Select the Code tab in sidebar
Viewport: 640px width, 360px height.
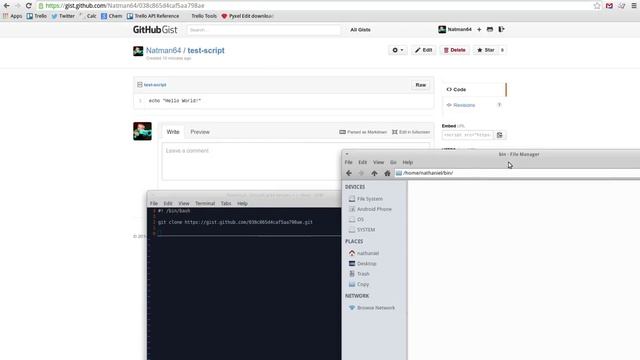[474, 89]
